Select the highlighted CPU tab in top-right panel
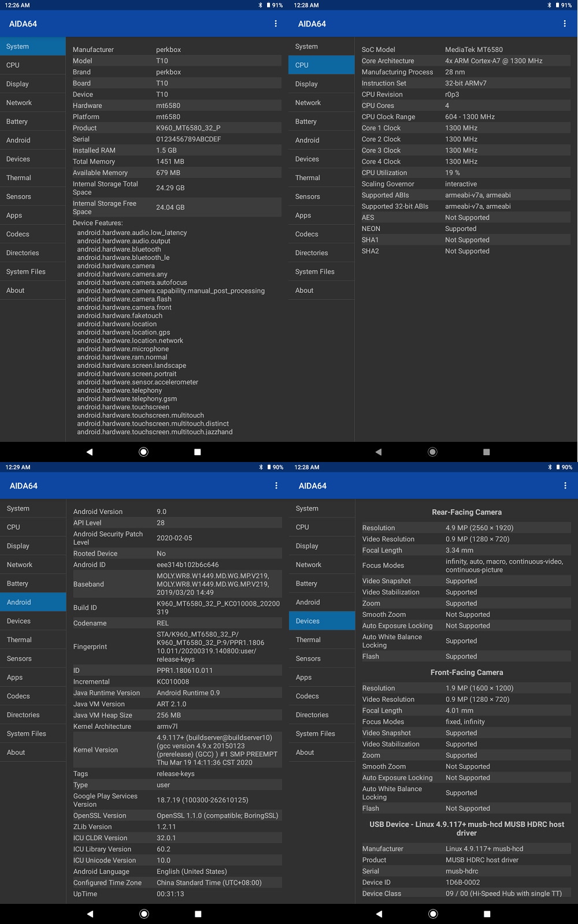The image size is (578, 924). coord(321,65)
